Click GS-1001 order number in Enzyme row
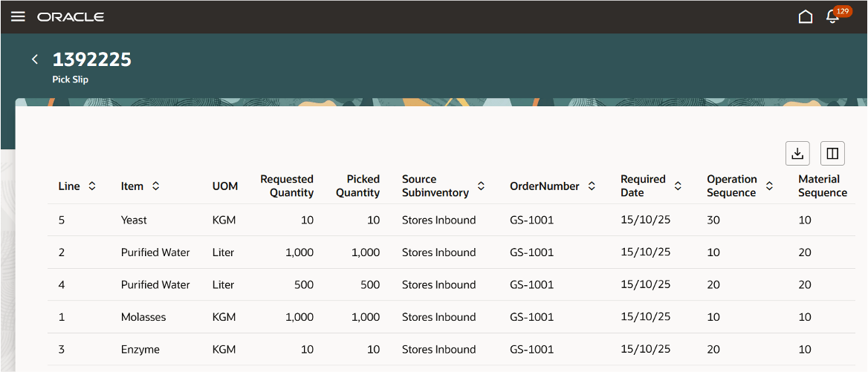868x372 pixels. point(531,349)
